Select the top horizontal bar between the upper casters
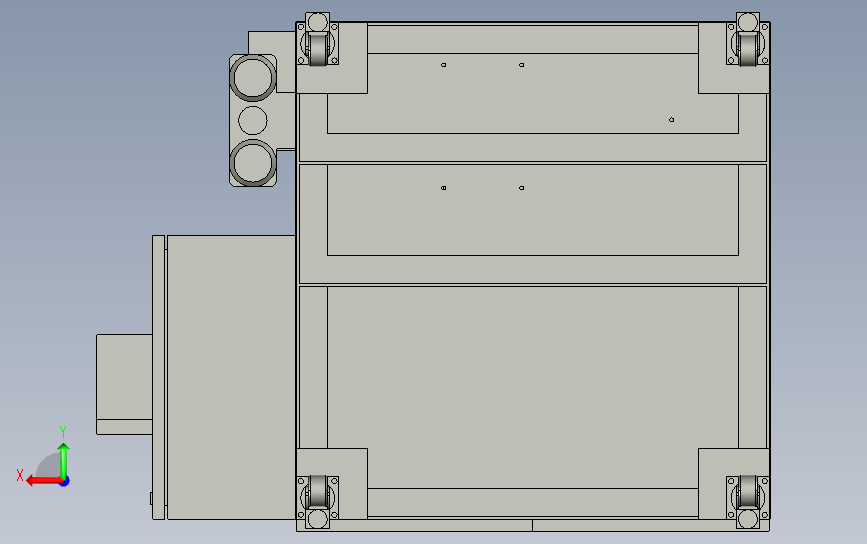This screenshot has height=544, width=867. pyautogui.click(x=532, y=39)
